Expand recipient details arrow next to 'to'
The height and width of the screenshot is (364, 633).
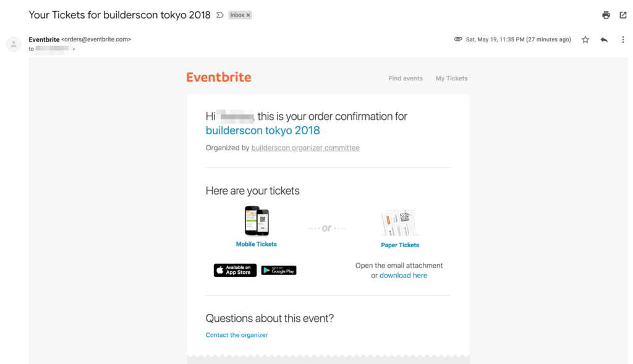click(74, 49)
